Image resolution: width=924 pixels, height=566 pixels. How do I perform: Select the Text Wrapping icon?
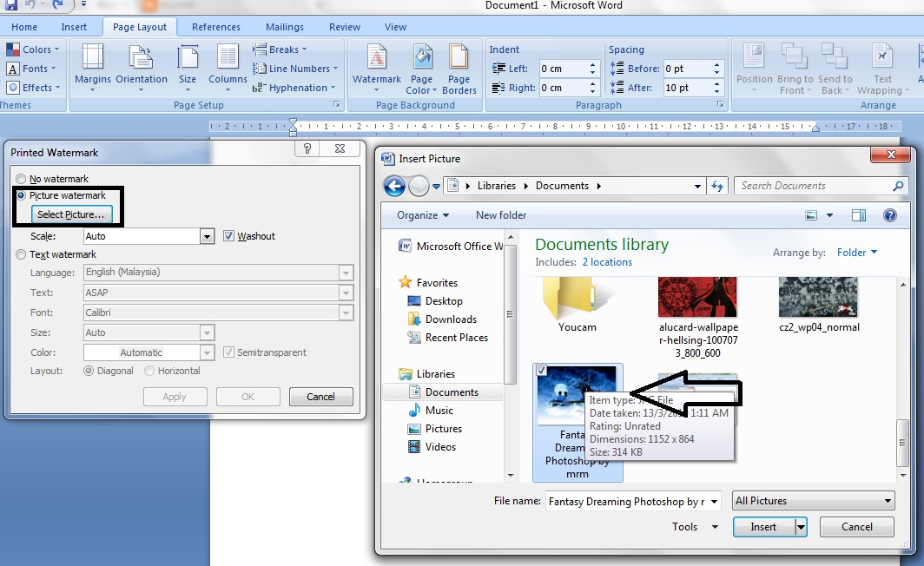tap(882, 69)
